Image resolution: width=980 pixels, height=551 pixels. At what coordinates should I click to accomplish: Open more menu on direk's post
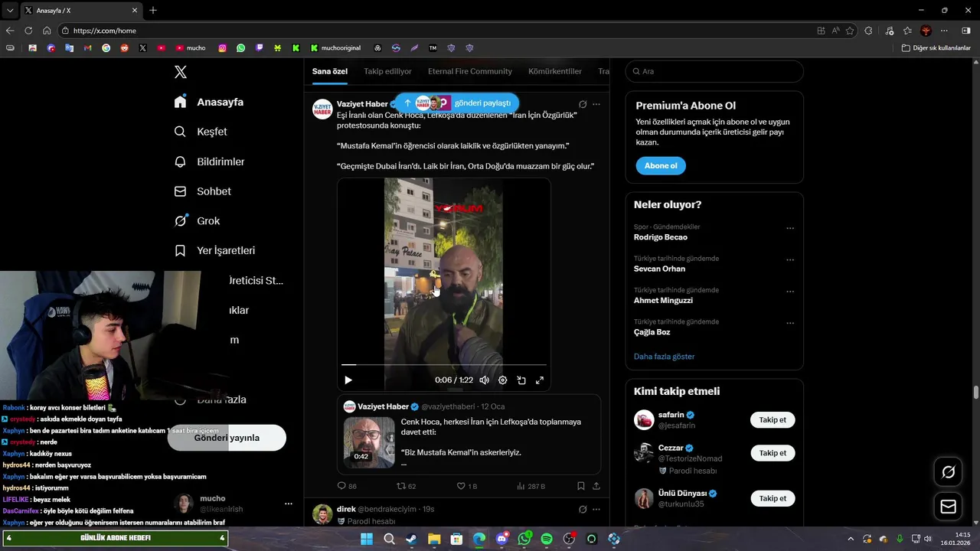click(596, 509)
